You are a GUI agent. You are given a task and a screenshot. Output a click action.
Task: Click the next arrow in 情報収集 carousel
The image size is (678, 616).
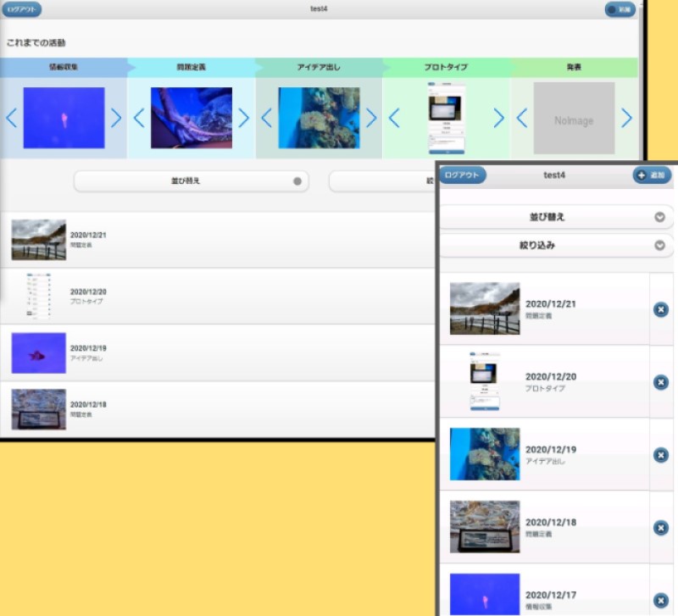pyautogui.click(x=116, y=118)
